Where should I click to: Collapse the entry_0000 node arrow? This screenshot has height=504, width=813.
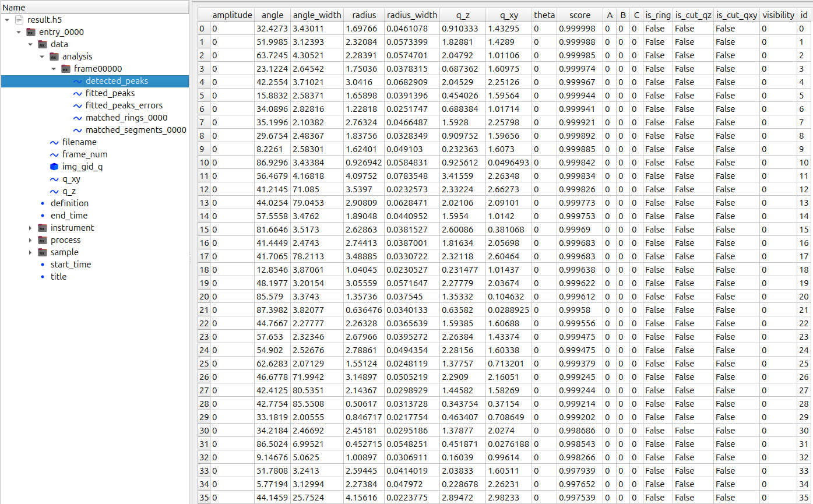point(19,32)
